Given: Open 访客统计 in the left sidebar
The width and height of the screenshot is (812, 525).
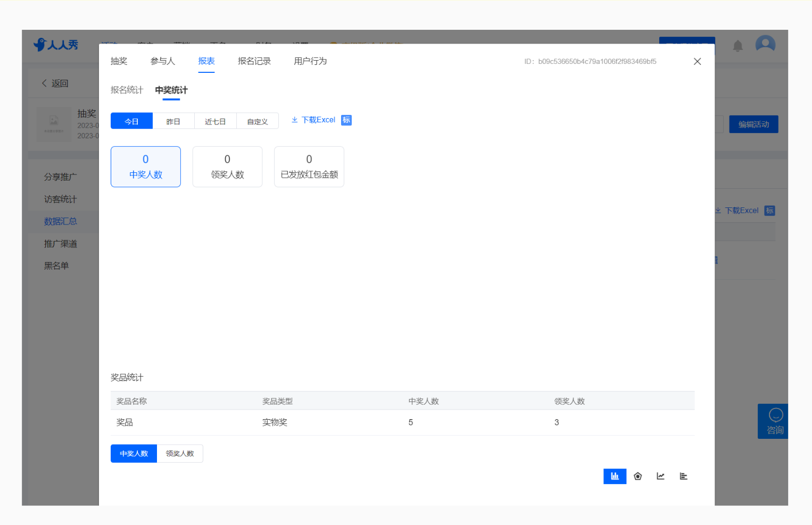Looking at the screenshot, I should (x=61, y=199).
